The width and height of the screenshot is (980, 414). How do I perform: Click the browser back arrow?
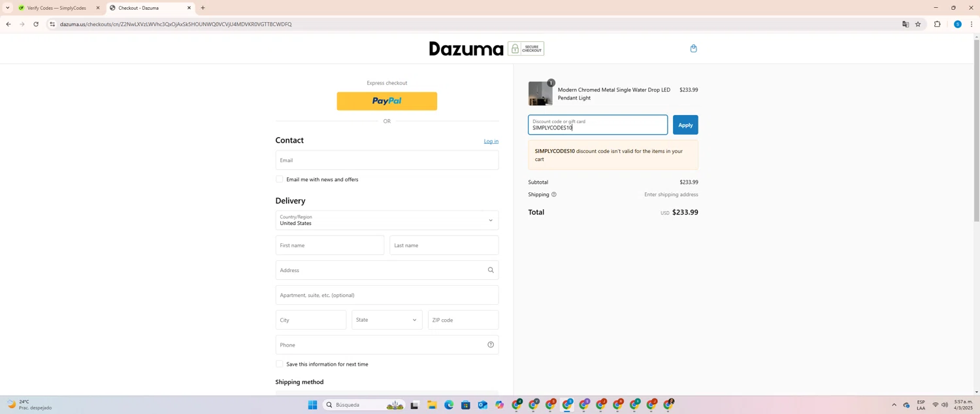(x=8, y=24)
